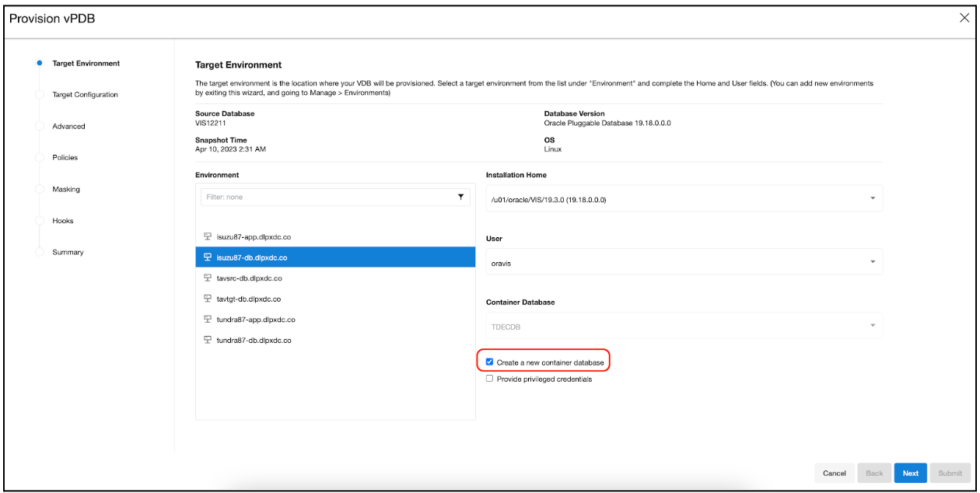Click host icon beside tundra87-db.dlpxdc.co

208,340
